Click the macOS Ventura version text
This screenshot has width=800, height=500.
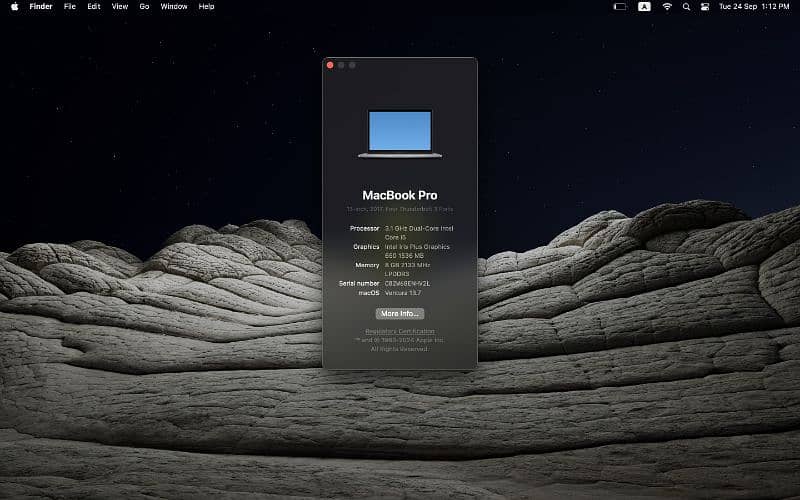click(406, 292)
